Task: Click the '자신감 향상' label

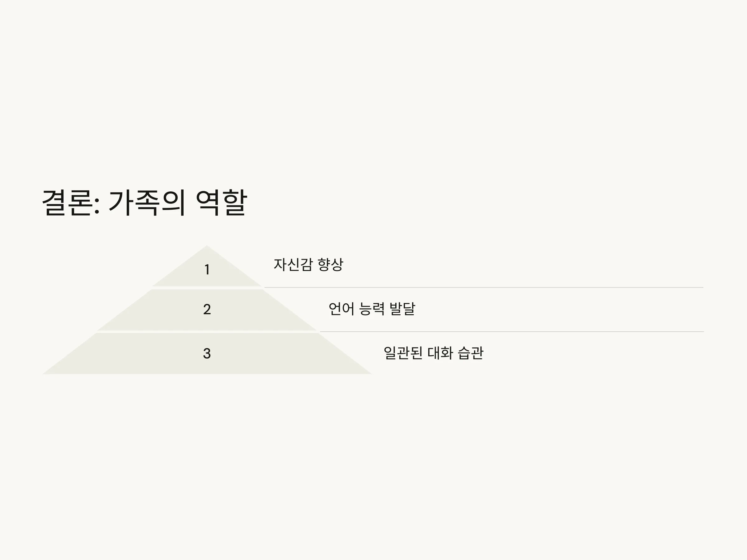Action: tap(308, 265)
